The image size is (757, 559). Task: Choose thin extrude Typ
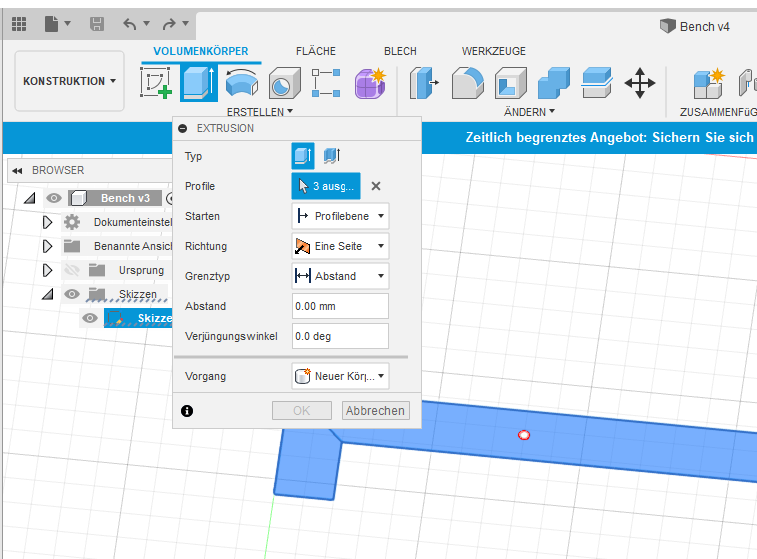pos(332,156)
